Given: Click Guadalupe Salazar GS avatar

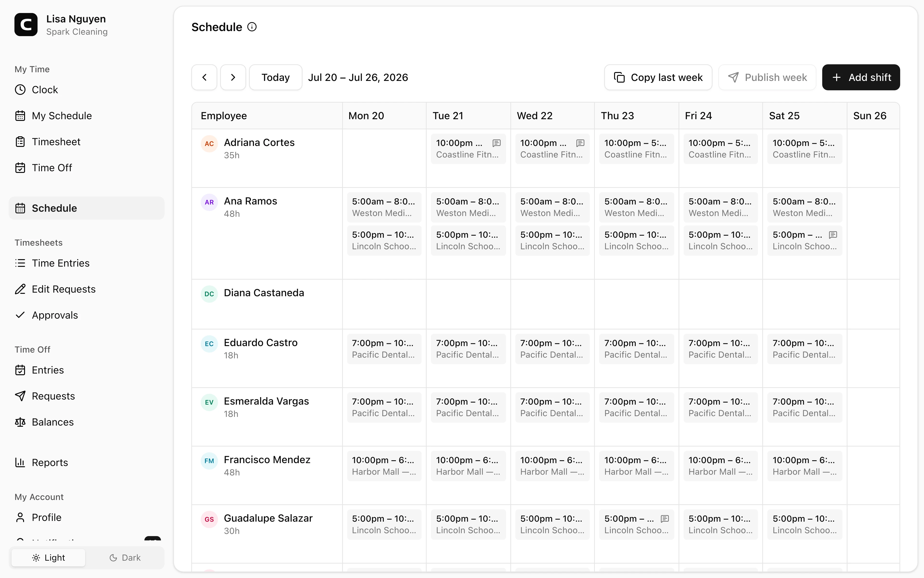Looking at the screenshot, I should (209, 519).
